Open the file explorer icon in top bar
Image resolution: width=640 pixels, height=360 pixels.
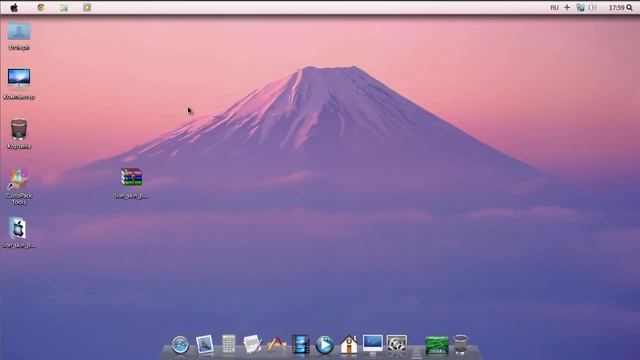64,7
